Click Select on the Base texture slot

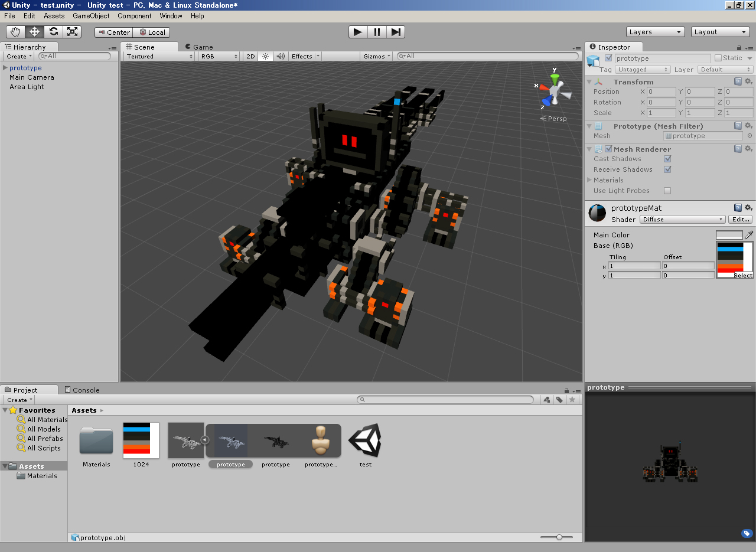click(743, 275)
